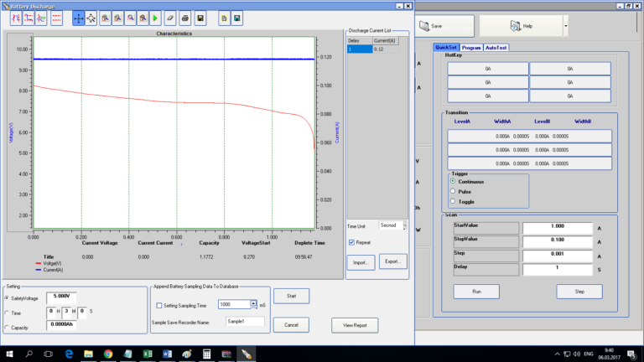The width and height of the screenshot is (644, 362).
Task: Click the Scan Step 0.001 field
Action: (558, 256)
